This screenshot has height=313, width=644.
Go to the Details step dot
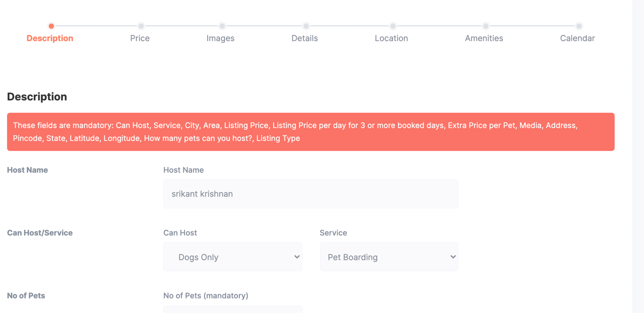click(306, 26)
